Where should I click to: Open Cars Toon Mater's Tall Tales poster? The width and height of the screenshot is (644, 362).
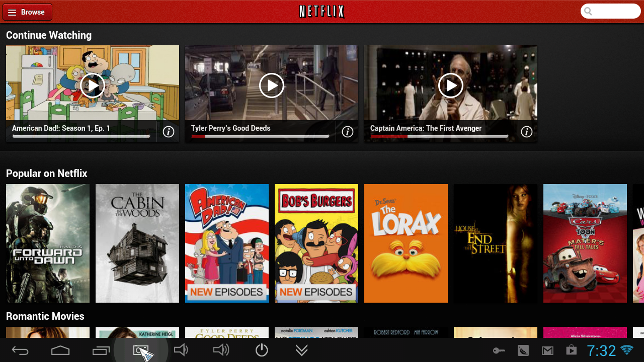pyautogui.click(x=585, y=243)
